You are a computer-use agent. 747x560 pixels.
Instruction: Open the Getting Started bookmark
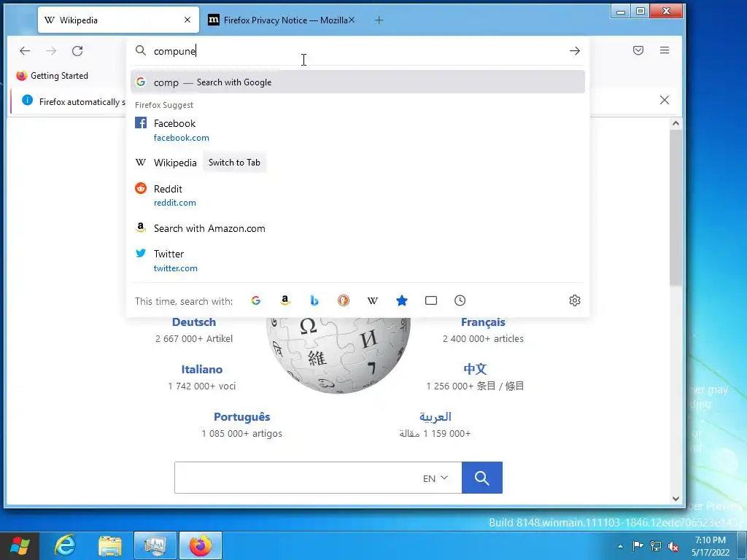pos(52,76)
